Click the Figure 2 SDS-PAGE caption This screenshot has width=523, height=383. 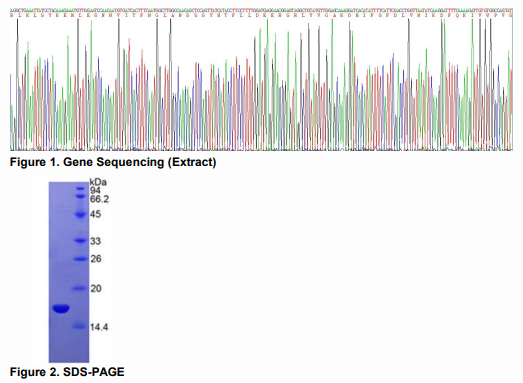(x=67, y=372)
